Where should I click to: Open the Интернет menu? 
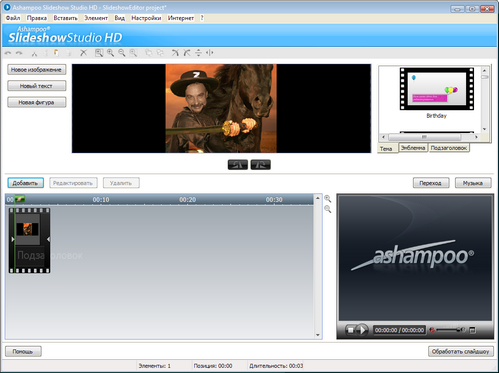pos(181,18)
